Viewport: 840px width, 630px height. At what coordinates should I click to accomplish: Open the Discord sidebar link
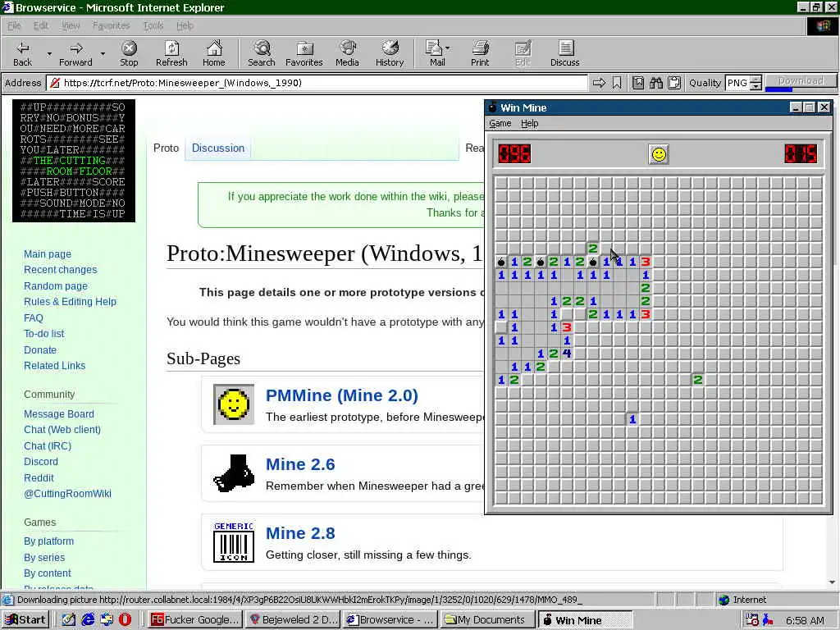point(41,461)
